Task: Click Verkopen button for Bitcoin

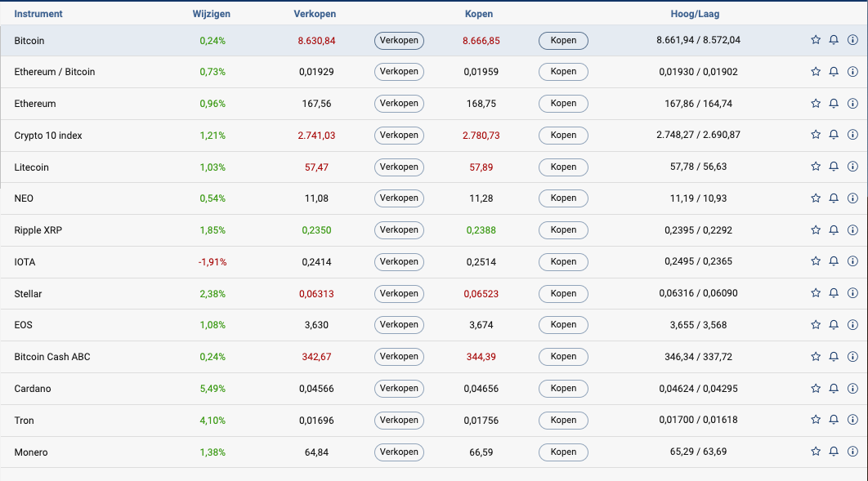Action: [x=399, y=40]
